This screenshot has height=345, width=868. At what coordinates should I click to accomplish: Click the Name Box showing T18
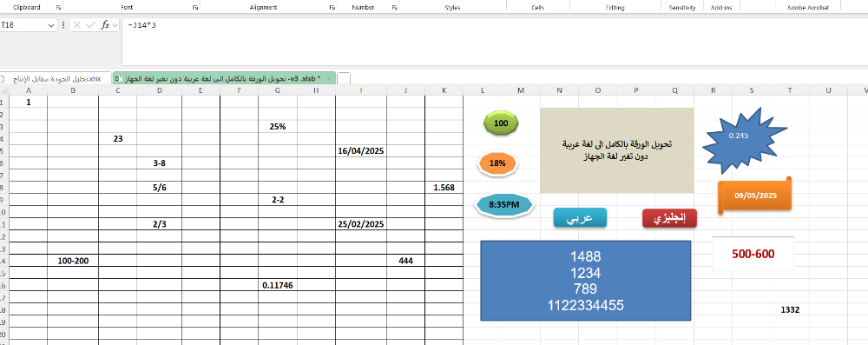click(x=23, y=25)
